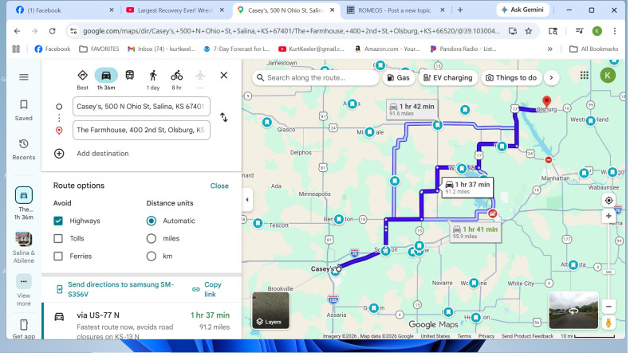The image size is (638, 364).
Task: Close the Route options section
Action: pyautogui.click(x=219, y=186)
